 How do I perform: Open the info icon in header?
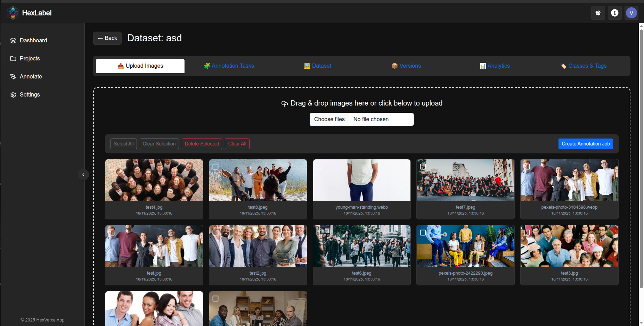[x=614, y=13]
